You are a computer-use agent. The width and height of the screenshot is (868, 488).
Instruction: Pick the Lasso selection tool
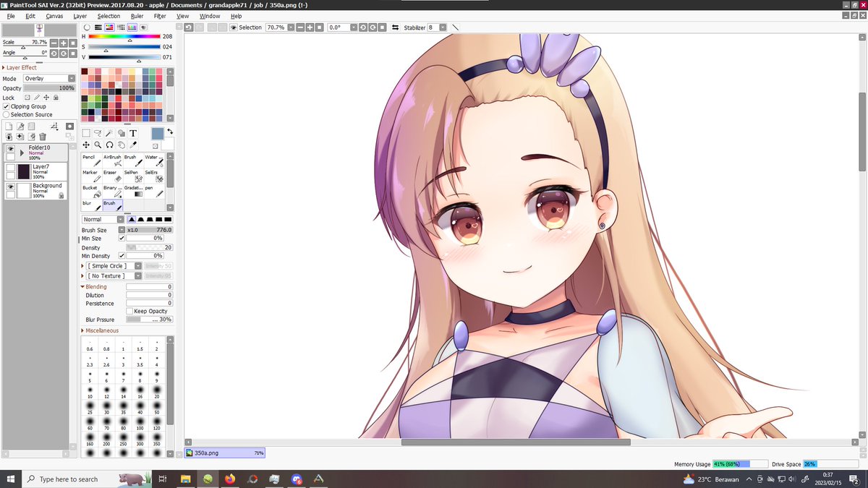98,133
